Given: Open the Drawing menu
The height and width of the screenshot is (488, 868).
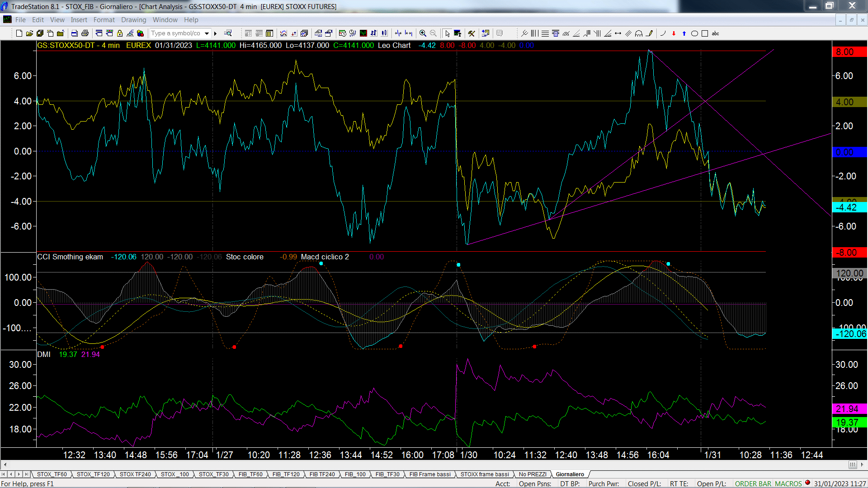Looking at the screenshot, I should pyautogui.click(x=133, y=20).
